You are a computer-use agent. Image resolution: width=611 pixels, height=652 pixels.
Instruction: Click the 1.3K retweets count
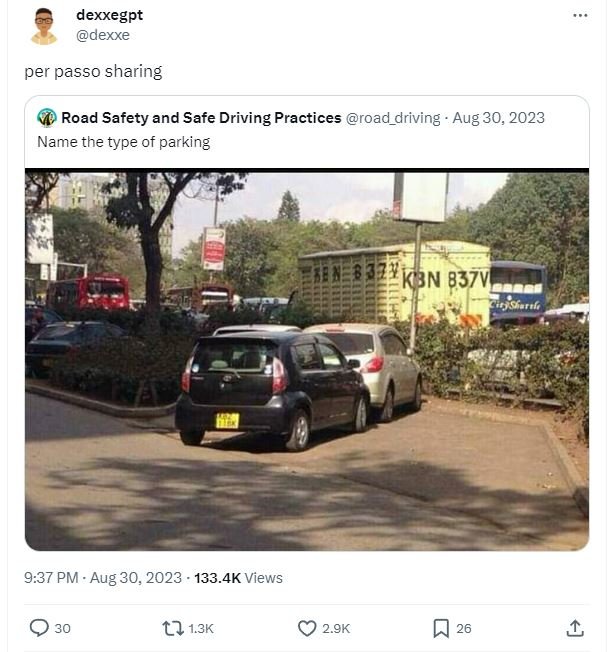coord(201,628)
